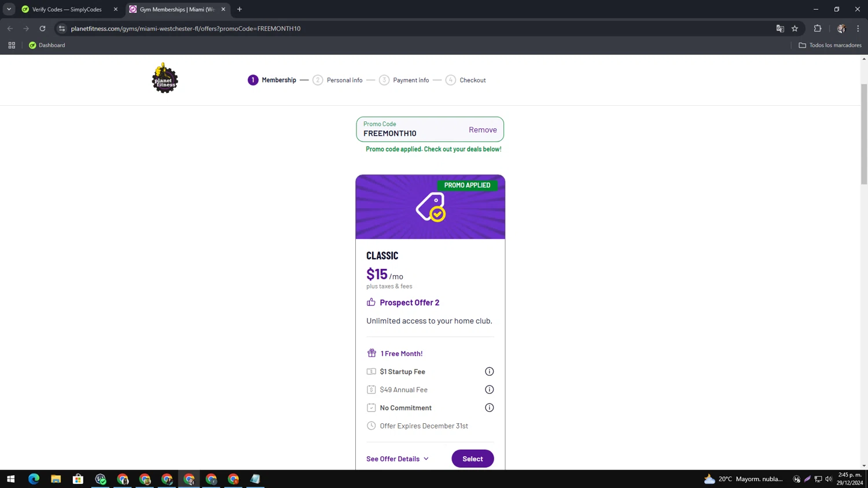
Task: Open the Chrome profile avatar
Action: click(841, 28)
